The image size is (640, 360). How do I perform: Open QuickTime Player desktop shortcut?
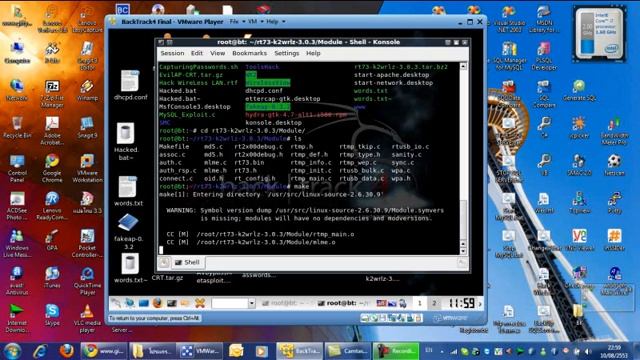pyautogui.click(x=87, y=281)
